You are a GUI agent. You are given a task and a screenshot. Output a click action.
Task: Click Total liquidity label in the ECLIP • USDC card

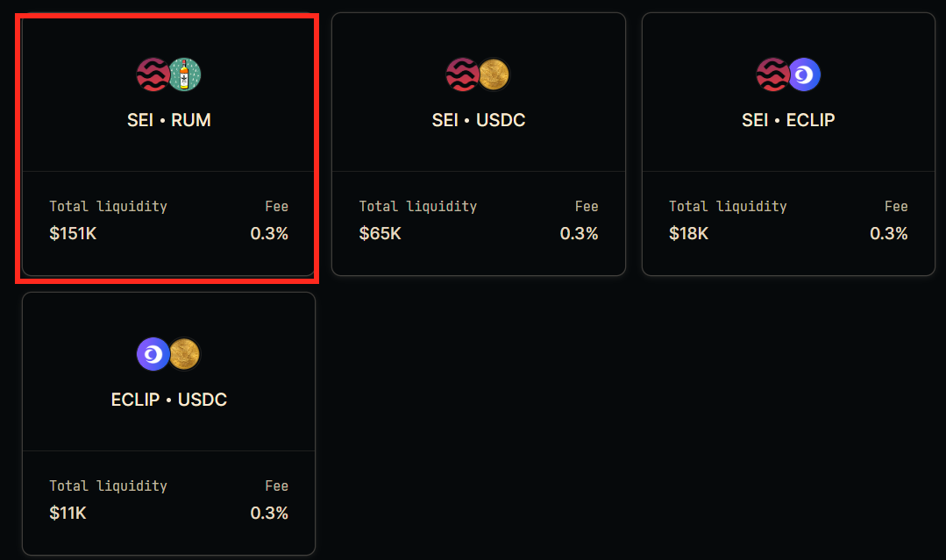[x=108, y=486]
